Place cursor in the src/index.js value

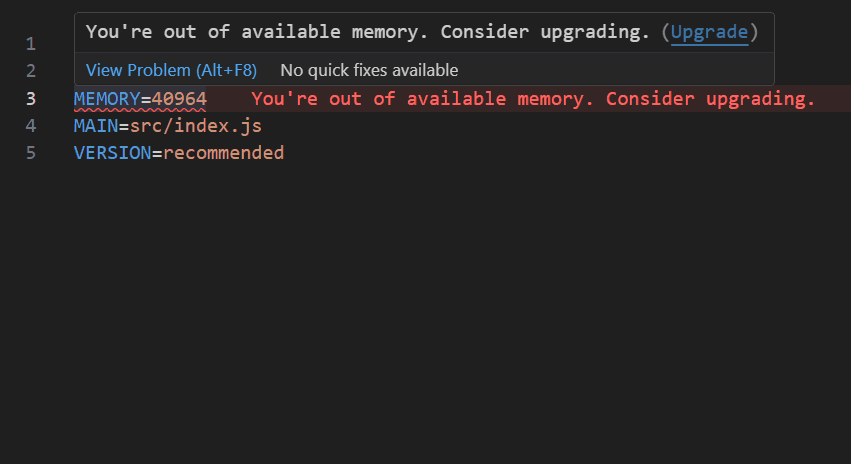[196, 126]
